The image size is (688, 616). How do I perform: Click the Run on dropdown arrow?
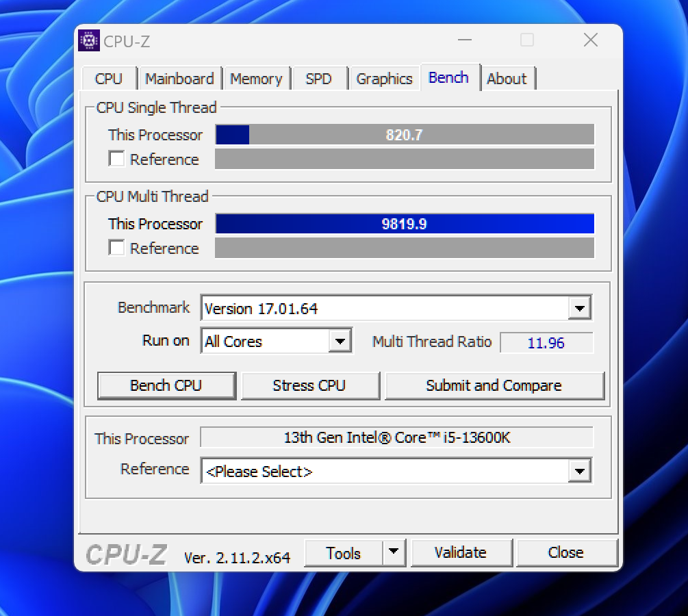tap(340, 342)
